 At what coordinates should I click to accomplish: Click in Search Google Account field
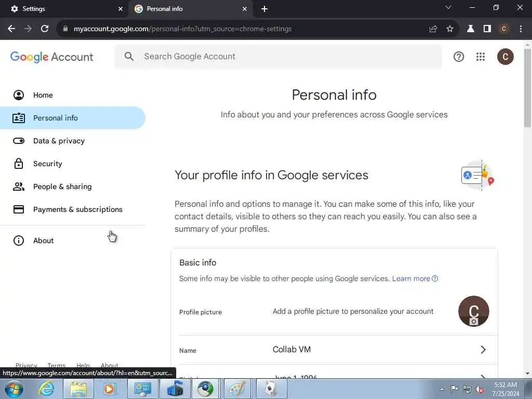(278, 56)
